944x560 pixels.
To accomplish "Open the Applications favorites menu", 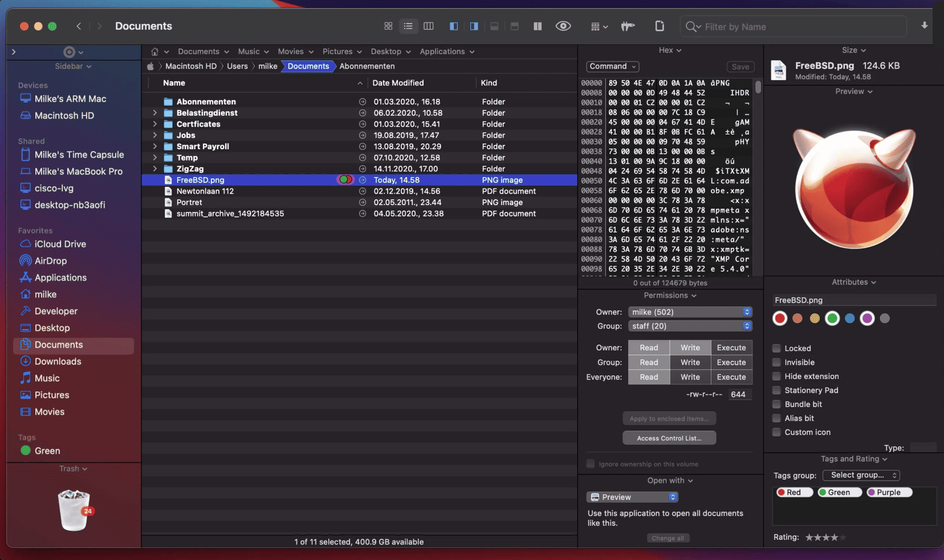I will click(447, 52).
